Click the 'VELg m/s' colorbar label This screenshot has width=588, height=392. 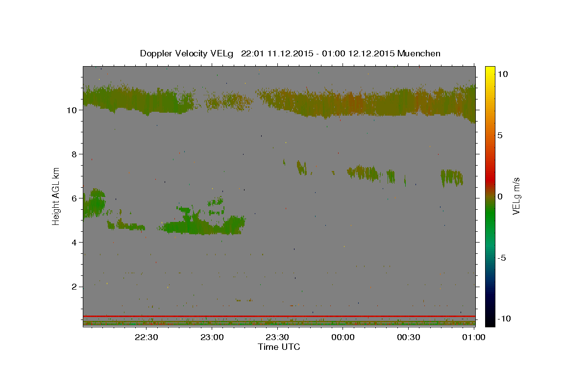click(x=515, y=196)
